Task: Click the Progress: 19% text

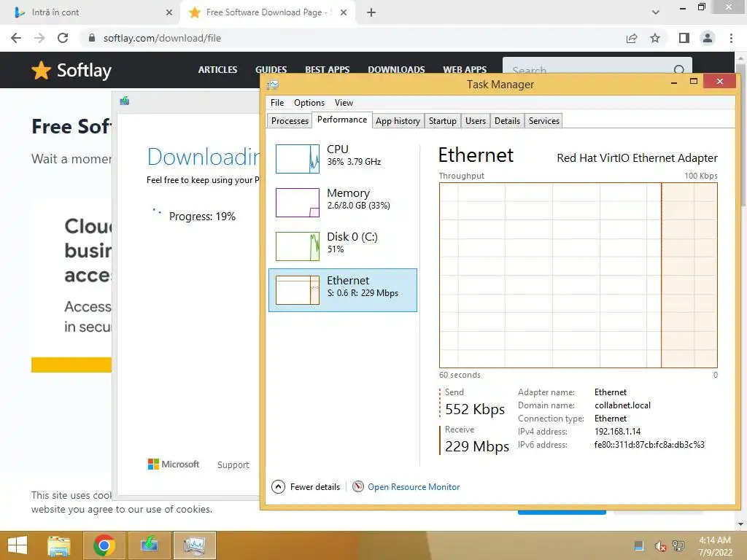Action: [202, 216]
